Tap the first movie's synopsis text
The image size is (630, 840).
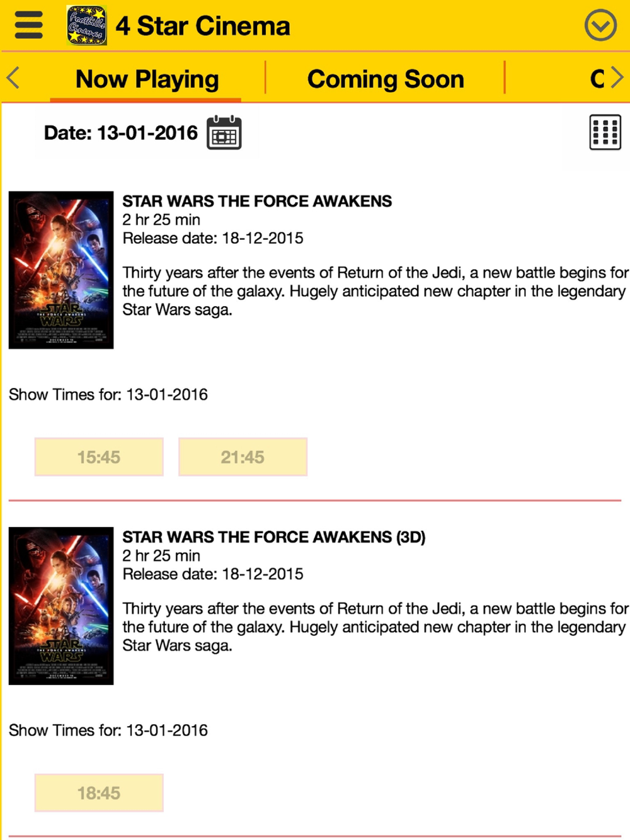(x=375, y=291)
